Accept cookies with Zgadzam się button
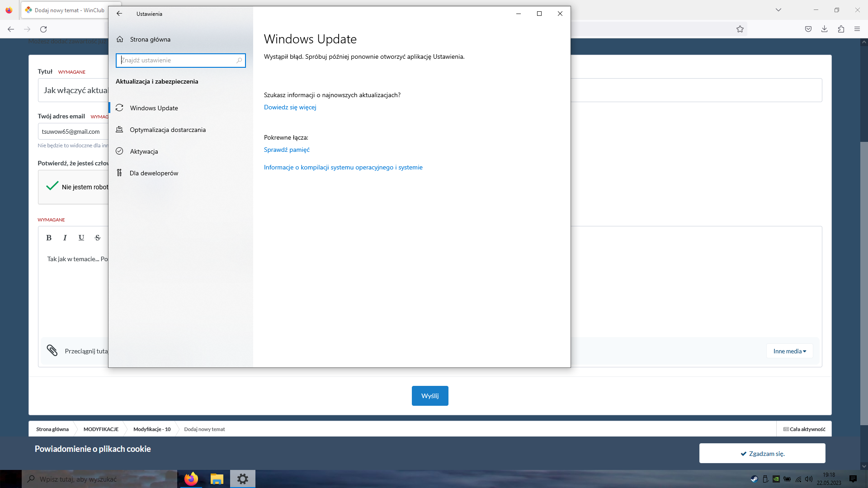This screenshot has width=868, height=488. click(762, 453)
